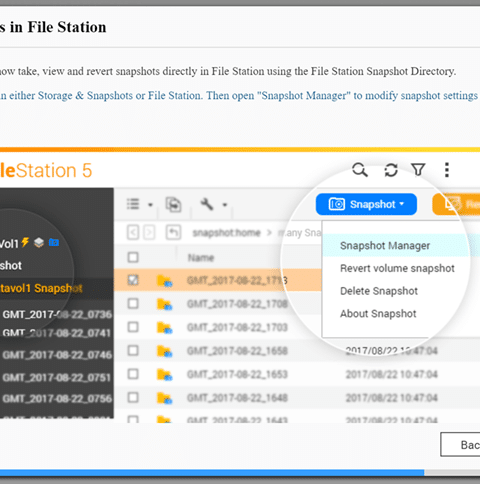Open the blue Snapshot dropdown button

pyautogui.click(x=366, y=204)
